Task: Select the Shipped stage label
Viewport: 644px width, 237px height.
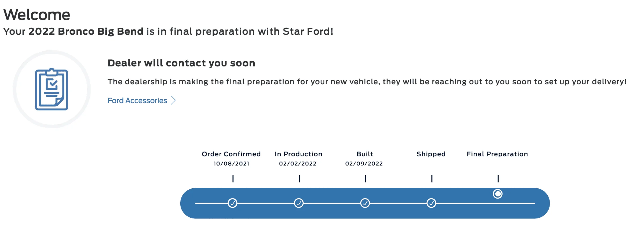Action: 431,154
